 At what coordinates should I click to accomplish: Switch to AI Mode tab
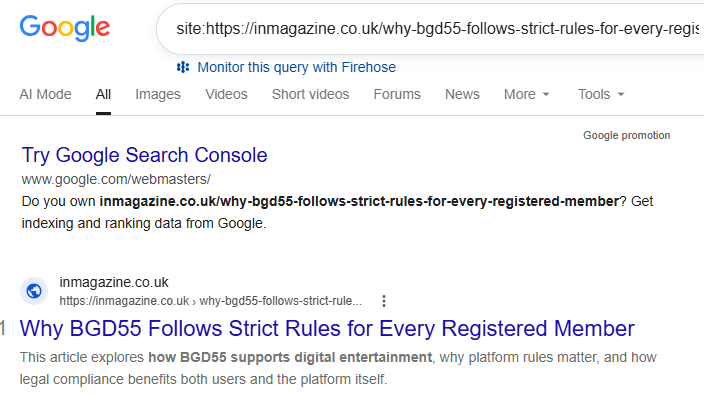pos(45,94)
